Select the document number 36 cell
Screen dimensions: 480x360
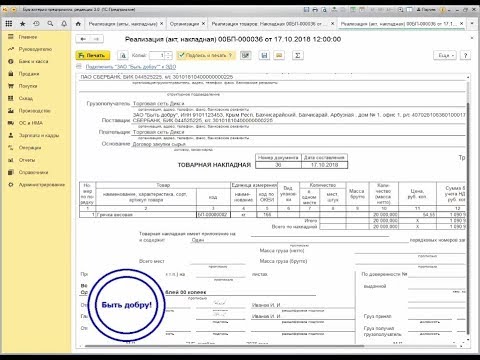[x=278, y=165]
